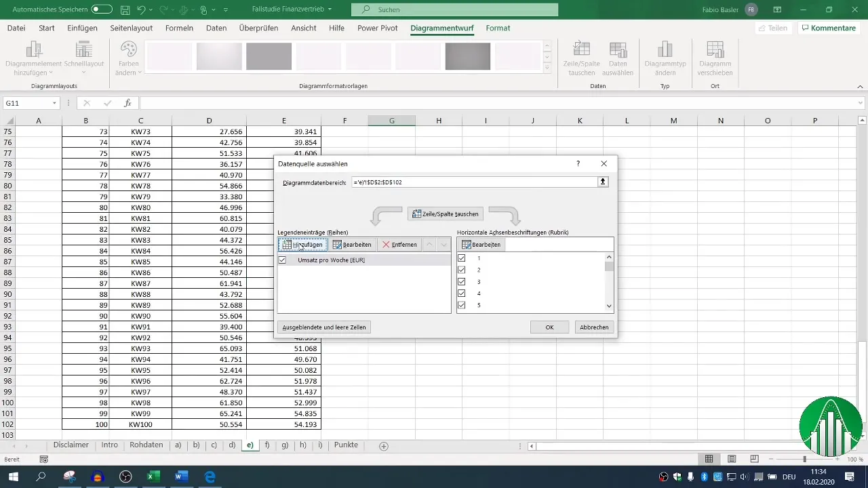Click Abbrechen in the dialog
This screenshot has height=488, width=868.
594,327
